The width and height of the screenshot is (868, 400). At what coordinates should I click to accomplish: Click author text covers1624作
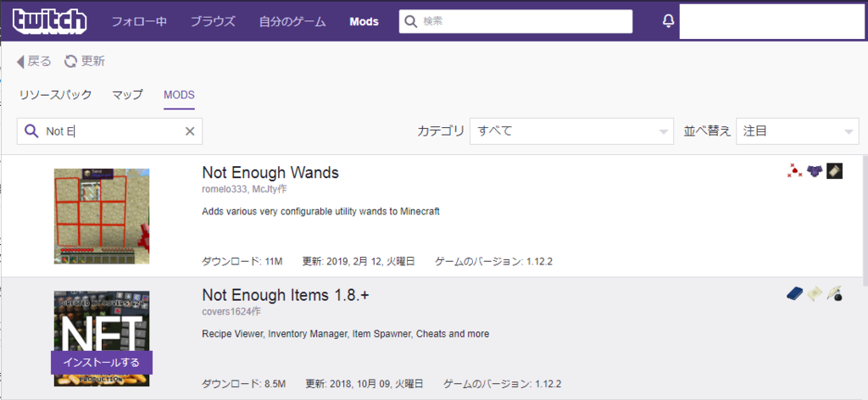tap(231, 312)
